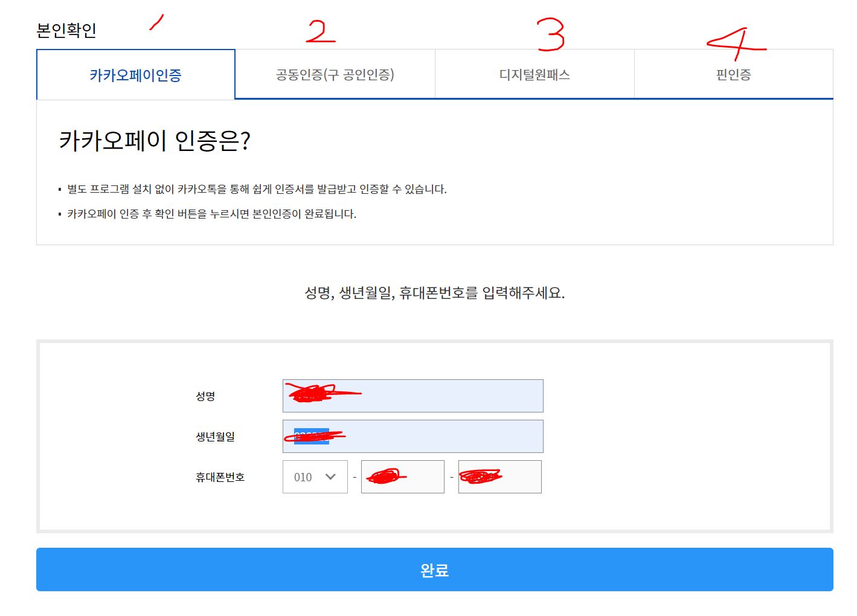Click the 본인확인 page title
Image resolution: width=857 pixels, height=616 pixels.
tap(66, 30)
